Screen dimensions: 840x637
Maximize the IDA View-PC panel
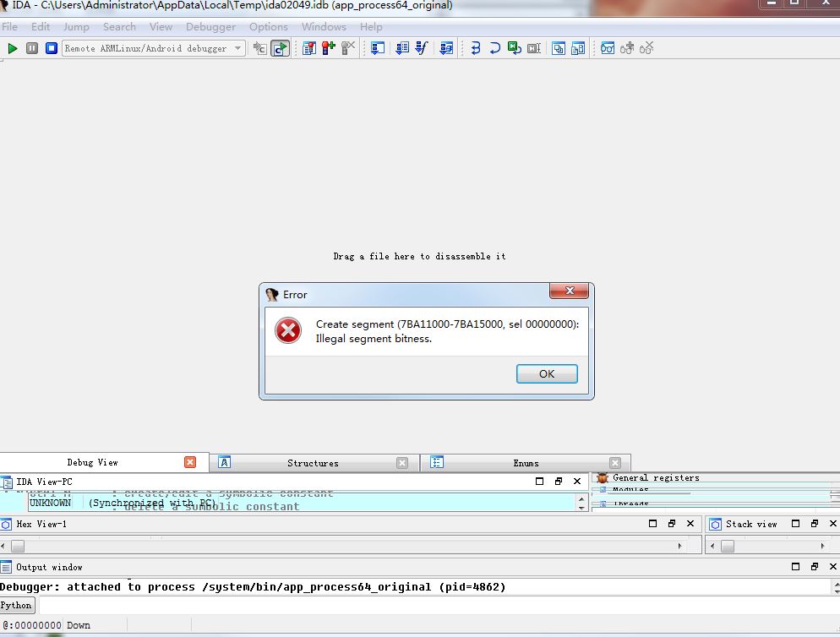click(539, 481)
